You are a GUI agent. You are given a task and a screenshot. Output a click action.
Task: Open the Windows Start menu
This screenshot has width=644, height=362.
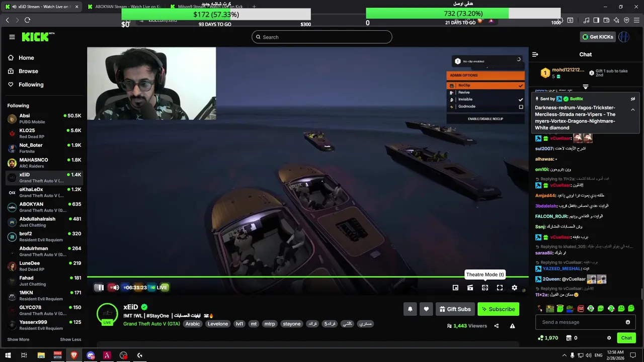(x=8, y=355)
